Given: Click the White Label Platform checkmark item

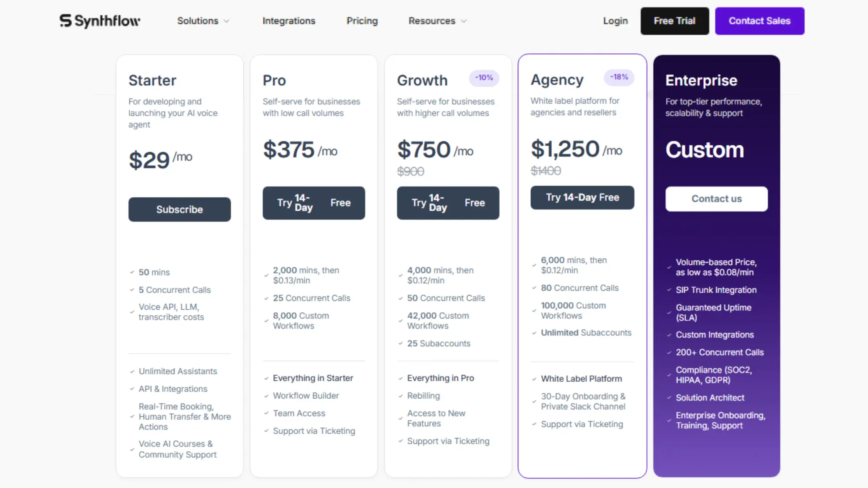Looking at the screenshot, I should [x=581, y=378].
